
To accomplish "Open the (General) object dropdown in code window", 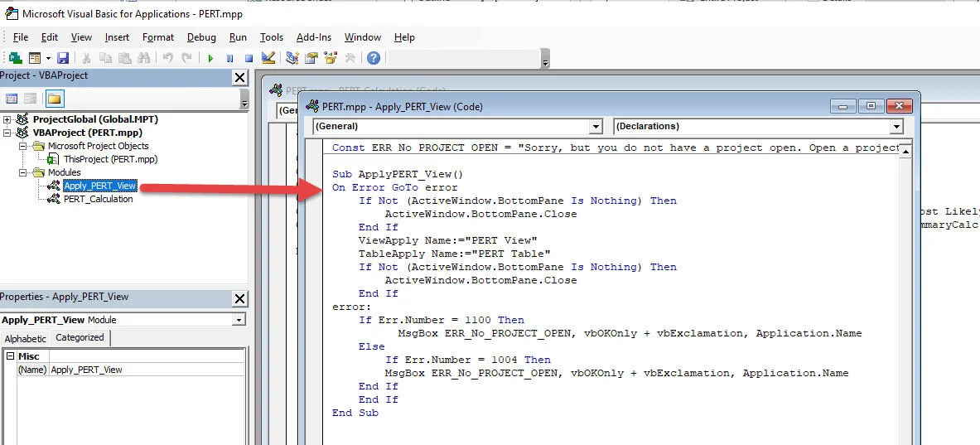I will pos(596,126).
